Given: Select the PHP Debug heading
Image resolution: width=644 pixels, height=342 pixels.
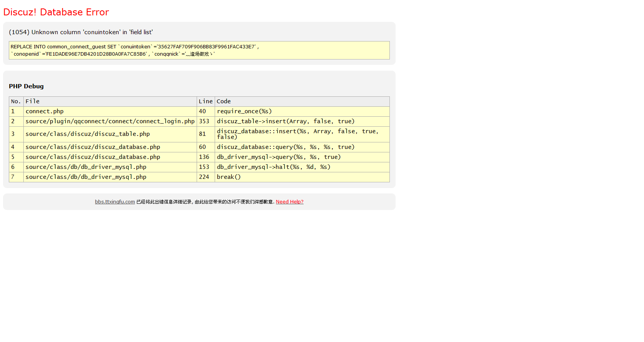Looking at the screenshot, I should click(x=26, y=86).
